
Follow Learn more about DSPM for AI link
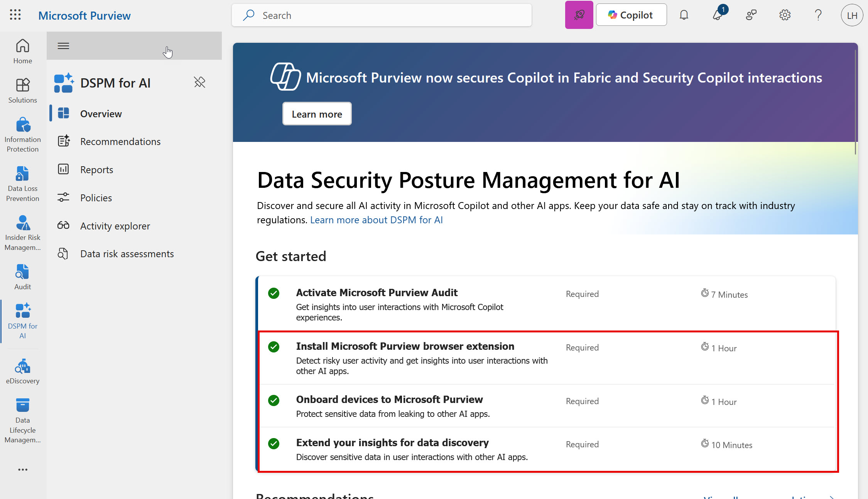pos(376,220)
